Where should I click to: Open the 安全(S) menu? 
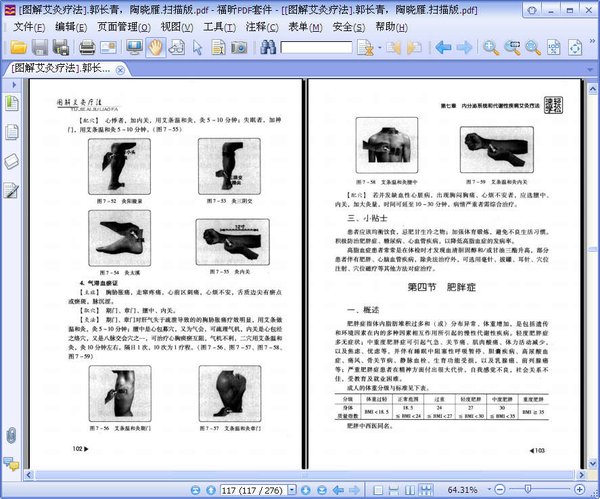pyautogui.click(x=349, y=27)
